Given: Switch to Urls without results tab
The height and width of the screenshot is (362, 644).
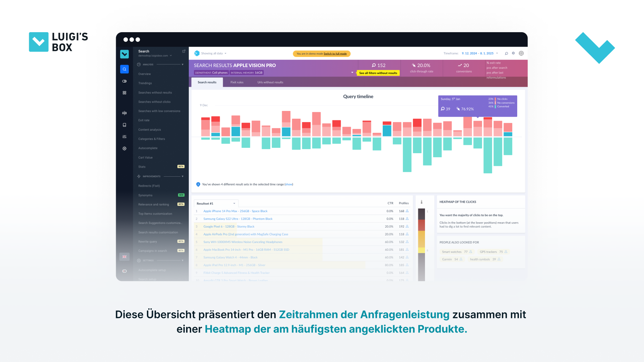Looking at the screenshot, I should [270, 82].
